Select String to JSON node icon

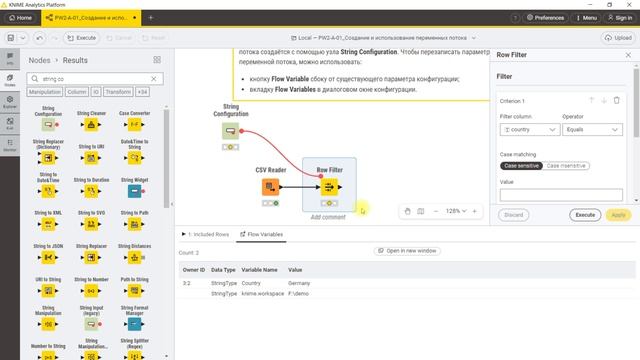[x=48, y=258]
